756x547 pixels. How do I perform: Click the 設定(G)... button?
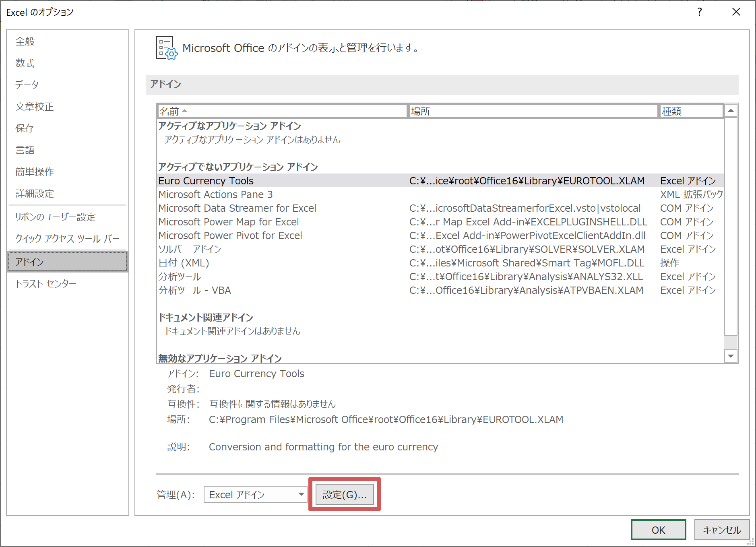pos(345,494)
